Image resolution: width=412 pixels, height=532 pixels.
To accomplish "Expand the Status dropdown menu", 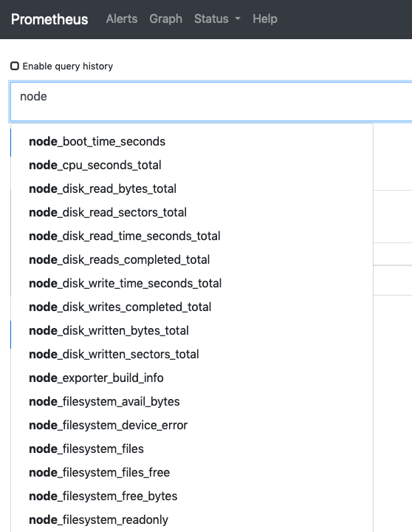I will pyautogui.click(x=217, y=18).
